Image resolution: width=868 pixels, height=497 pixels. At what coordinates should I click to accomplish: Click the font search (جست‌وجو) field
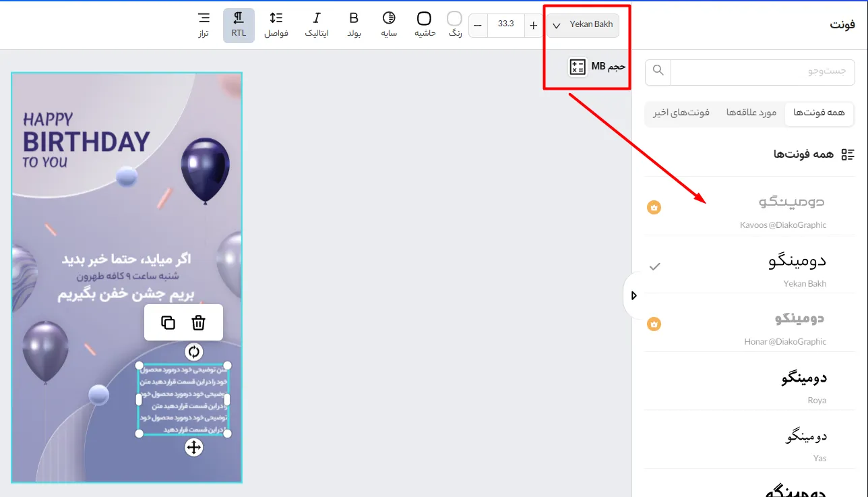763,71
